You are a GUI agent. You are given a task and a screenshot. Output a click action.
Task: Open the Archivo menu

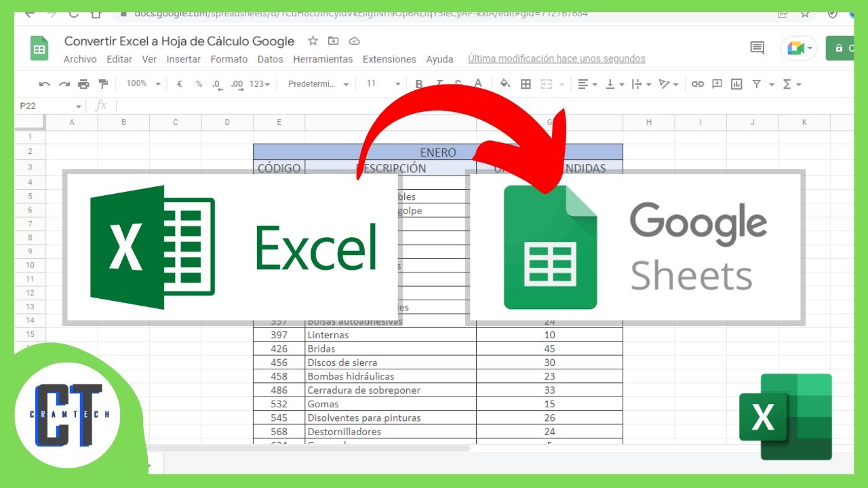(x=80, y=60)
